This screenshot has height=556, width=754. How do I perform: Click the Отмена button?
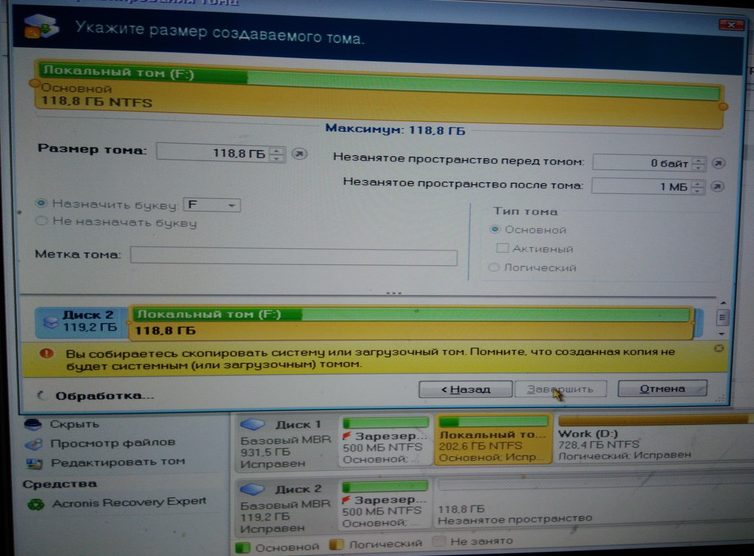pyautogui.click(x=662, y=388)
